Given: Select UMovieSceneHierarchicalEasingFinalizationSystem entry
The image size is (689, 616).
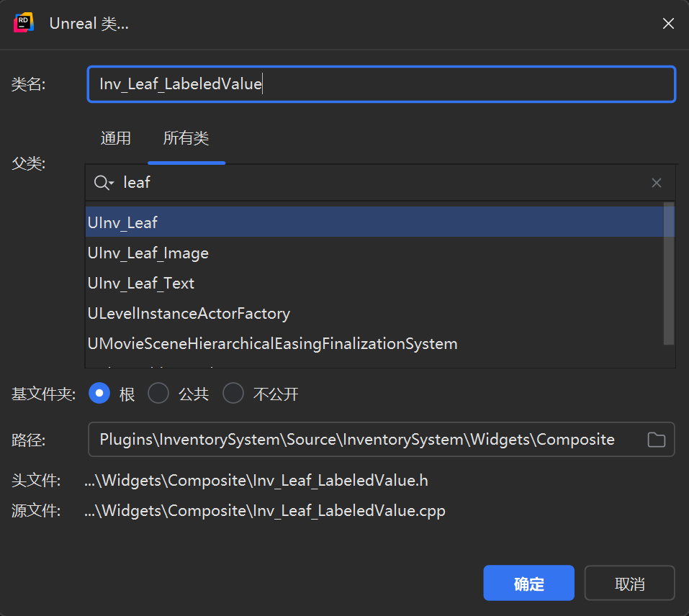Looking at the screenshot, I should (x=374, y=344).
